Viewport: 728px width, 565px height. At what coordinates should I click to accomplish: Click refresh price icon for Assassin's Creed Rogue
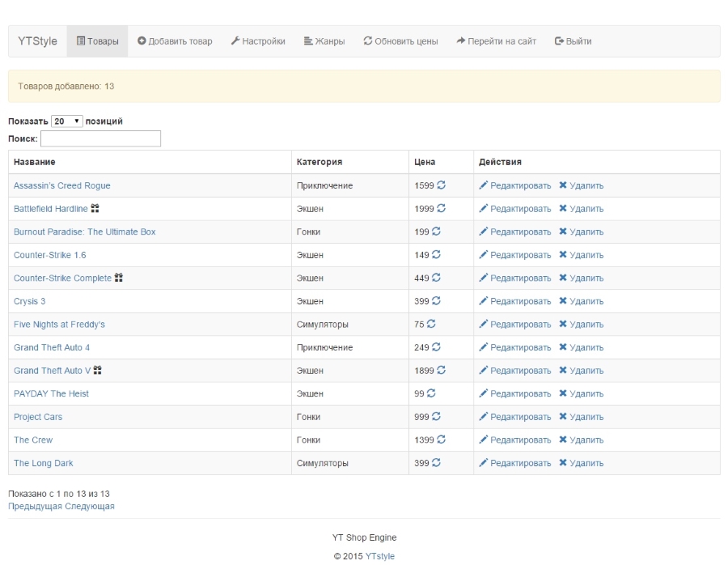(x=442, y=185)
